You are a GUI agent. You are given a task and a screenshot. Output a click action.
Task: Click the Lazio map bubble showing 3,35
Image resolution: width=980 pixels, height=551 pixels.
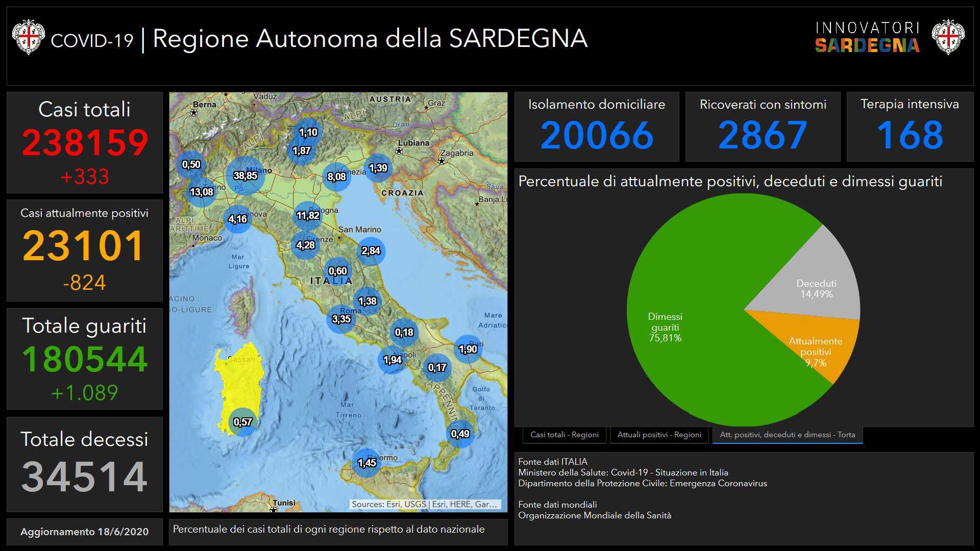point(341,319)
